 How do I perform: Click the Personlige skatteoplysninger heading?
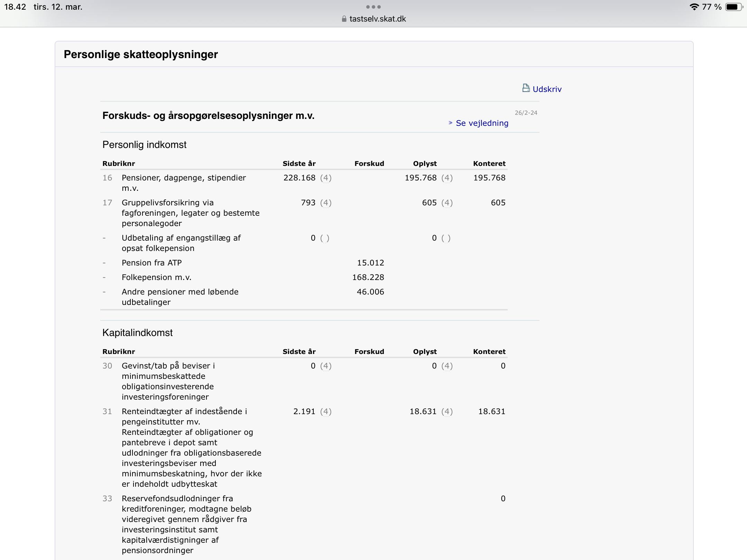[141, 55]
